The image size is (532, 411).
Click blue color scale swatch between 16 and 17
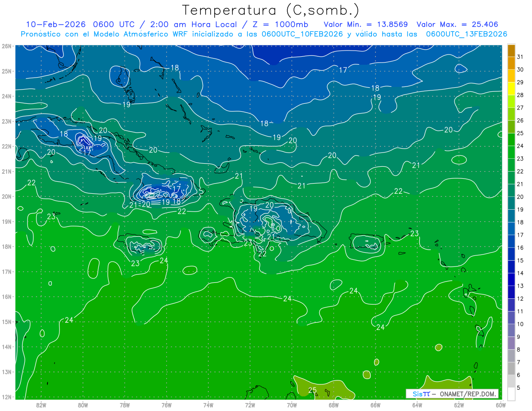coord(512,241)
